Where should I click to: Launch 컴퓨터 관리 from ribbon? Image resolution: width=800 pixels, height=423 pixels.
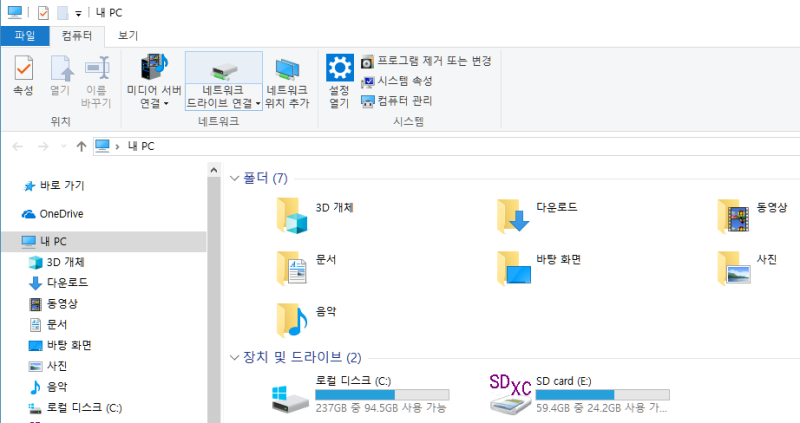coord(396,101)
